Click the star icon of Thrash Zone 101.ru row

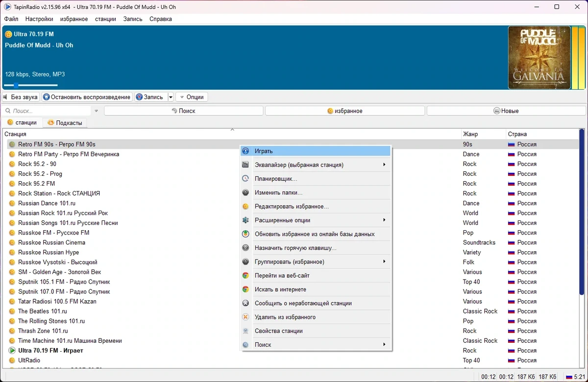coord(12,331)
